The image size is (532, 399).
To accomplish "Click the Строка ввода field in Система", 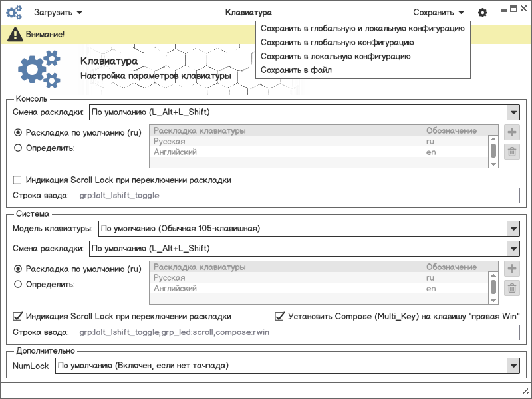I will tap(297, 332).
